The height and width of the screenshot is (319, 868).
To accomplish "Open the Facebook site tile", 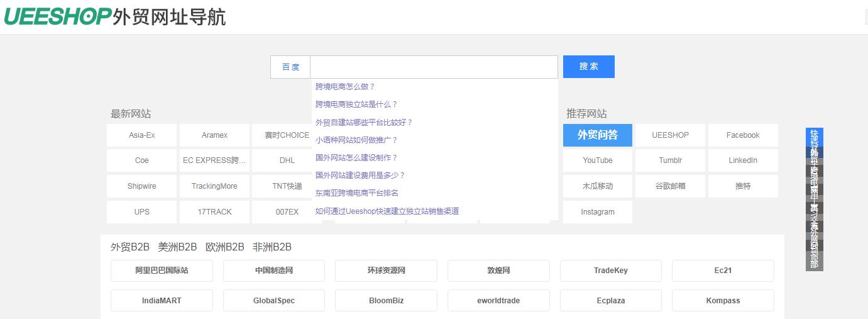I will tap(743, 135).
